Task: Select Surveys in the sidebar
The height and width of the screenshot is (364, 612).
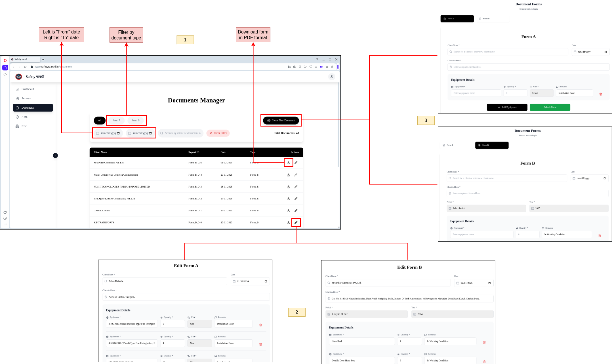Action: click(x=26, y=98)
